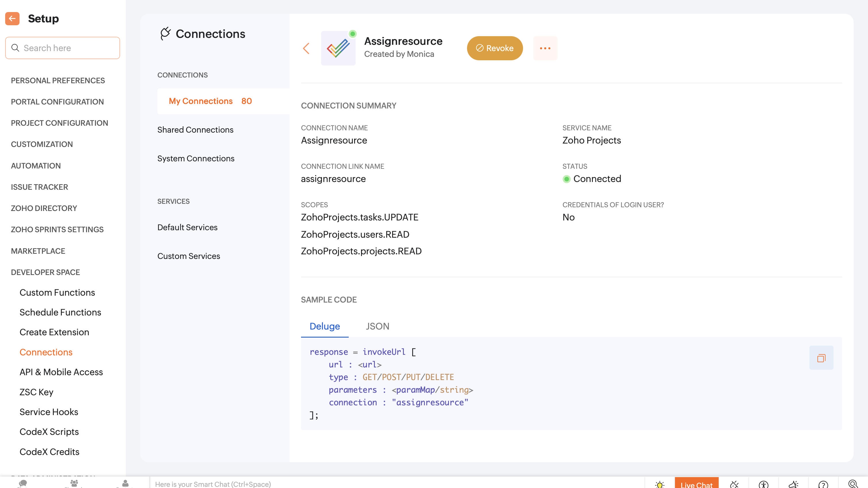Viewport: 868px width, 488px height.
Task: Open the three-dot more options menu
Action: (x=545, y=48)
